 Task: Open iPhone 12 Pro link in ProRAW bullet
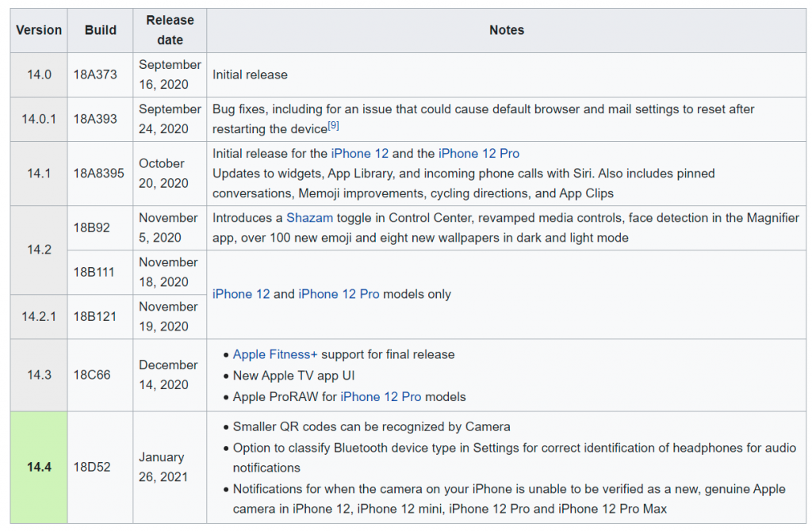(x=381, y=396)
